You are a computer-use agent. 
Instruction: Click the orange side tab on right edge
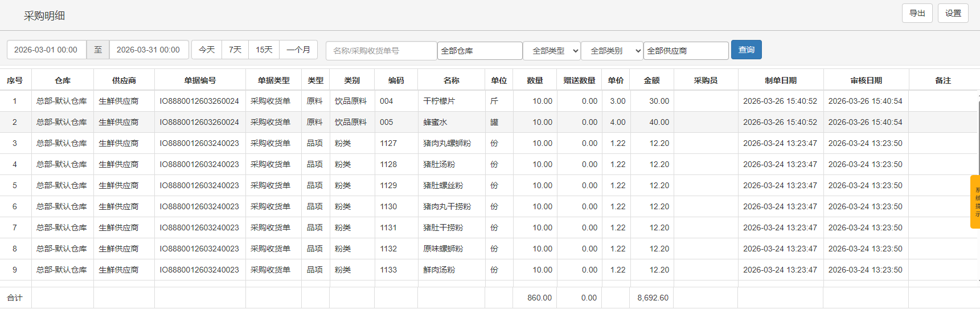click(x=975, y=202)
